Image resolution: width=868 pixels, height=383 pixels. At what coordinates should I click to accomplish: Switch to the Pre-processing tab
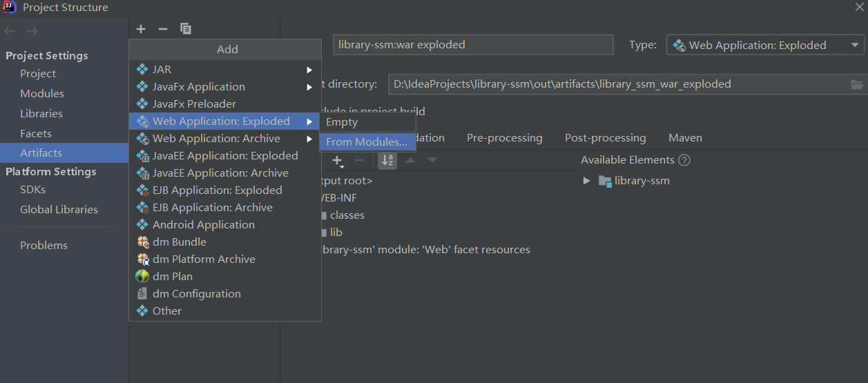click(505, 138)
